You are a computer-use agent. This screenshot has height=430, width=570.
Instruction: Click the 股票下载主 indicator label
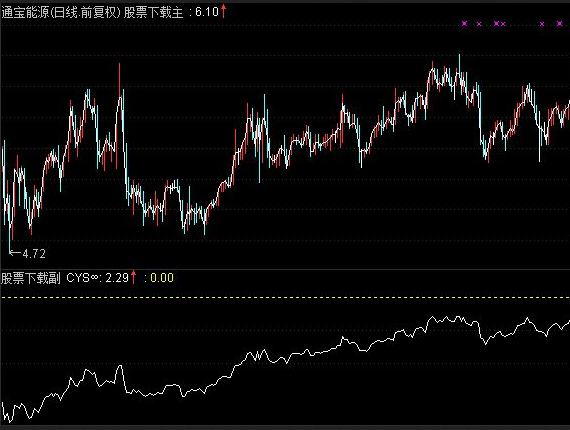pos(153,12)
